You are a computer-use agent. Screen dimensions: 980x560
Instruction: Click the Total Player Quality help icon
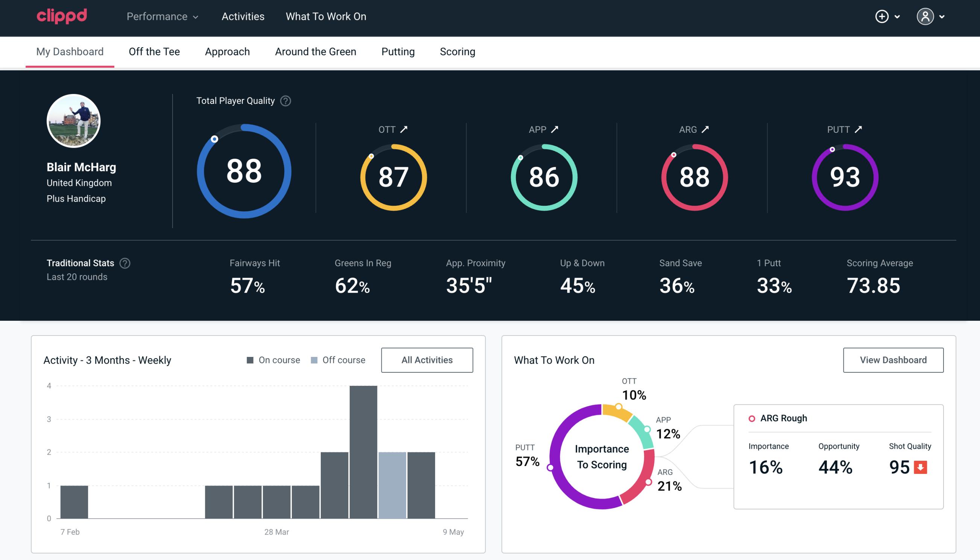coord(285,101)
